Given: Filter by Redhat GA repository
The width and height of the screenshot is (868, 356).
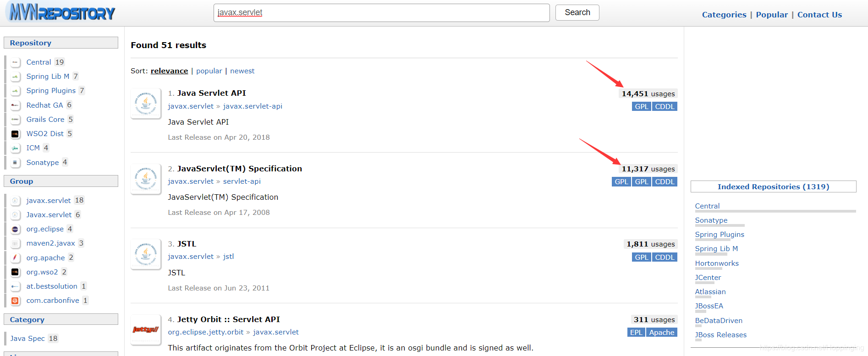Looking at the screenshot, I should tap(44, 105).
